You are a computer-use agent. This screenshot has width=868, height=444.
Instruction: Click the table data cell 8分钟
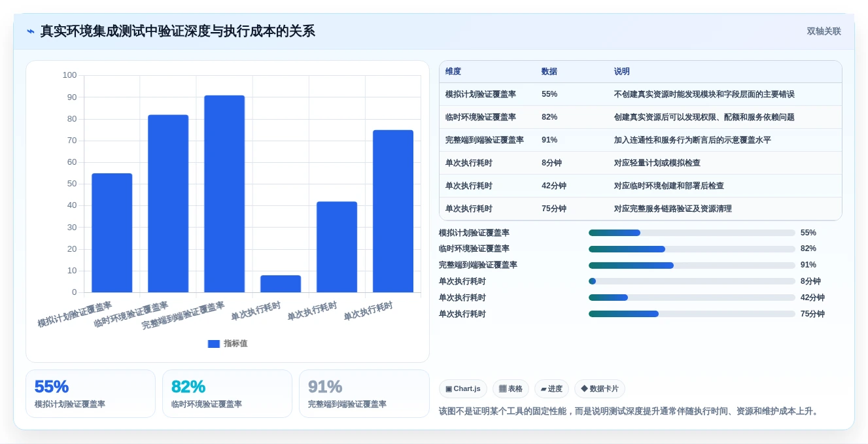click(551, 163)
